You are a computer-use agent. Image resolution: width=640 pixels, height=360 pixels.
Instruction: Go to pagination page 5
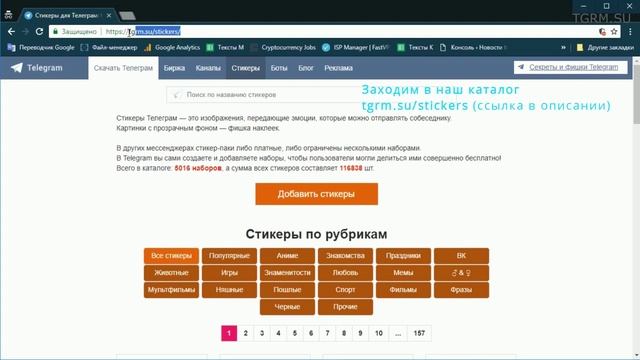click(x=295, y=333)
